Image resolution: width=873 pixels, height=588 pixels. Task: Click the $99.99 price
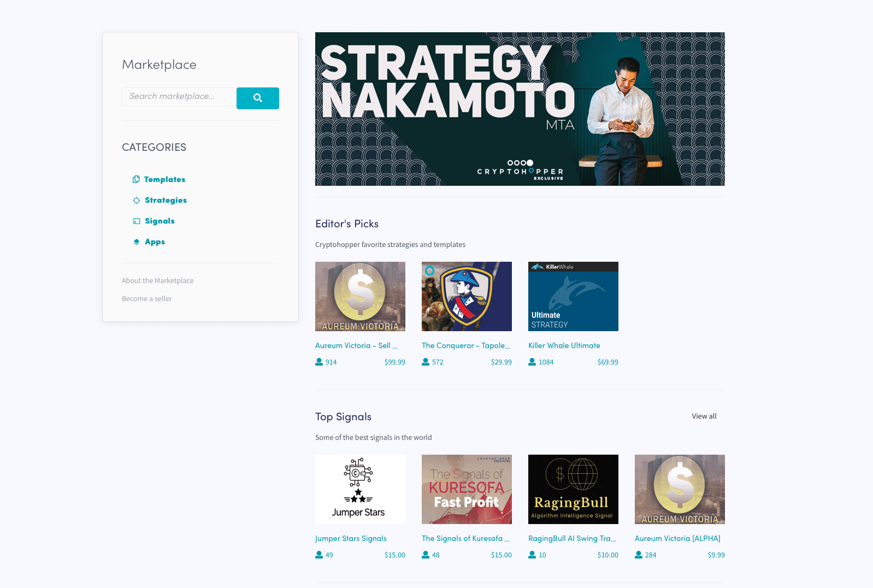(395, 362)
